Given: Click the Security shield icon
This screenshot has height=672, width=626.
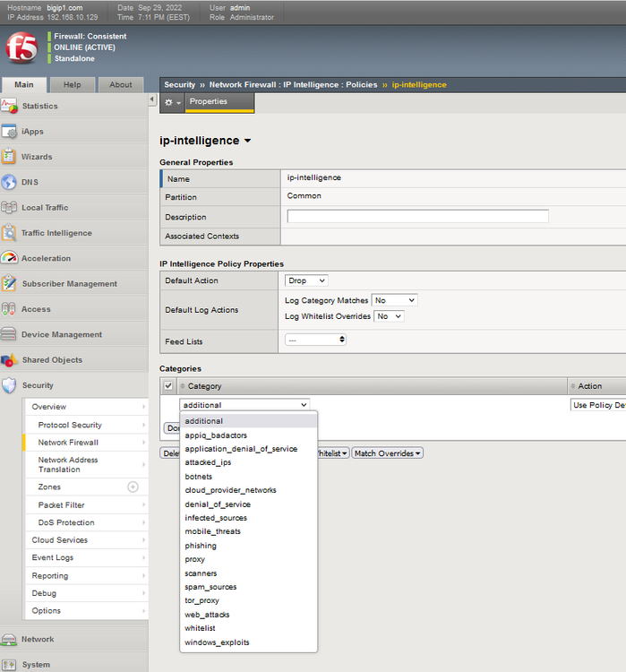Looking at the screenshot, I should pyautogui.click(x=9, y=385).
